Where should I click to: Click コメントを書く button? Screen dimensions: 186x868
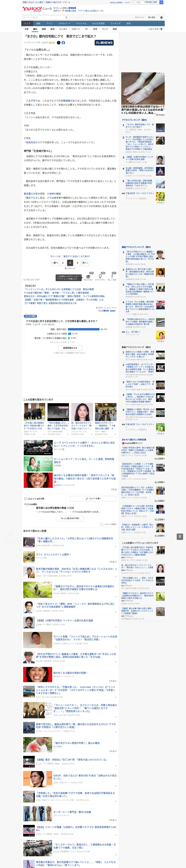tap(93, 498)
